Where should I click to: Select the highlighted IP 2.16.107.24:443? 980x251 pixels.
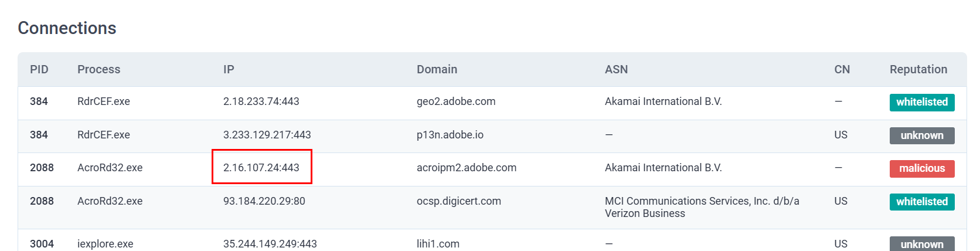pos(261,168)
